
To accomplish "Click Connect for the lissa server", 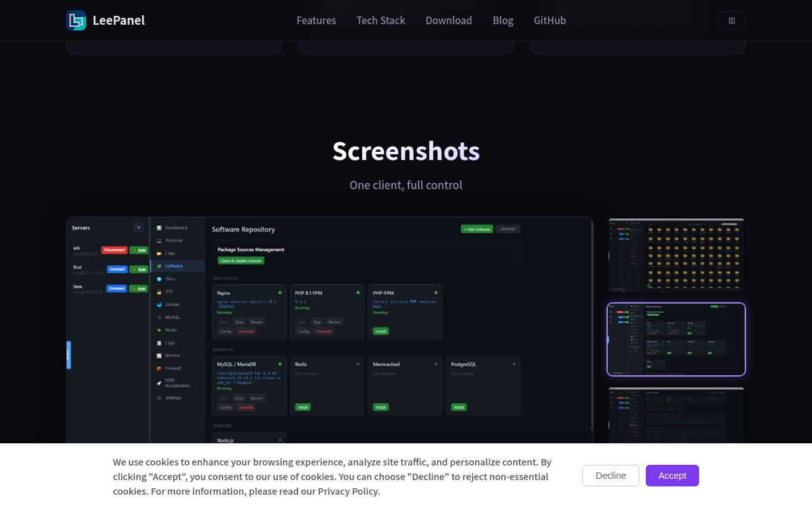I will (x=117, y=288).
